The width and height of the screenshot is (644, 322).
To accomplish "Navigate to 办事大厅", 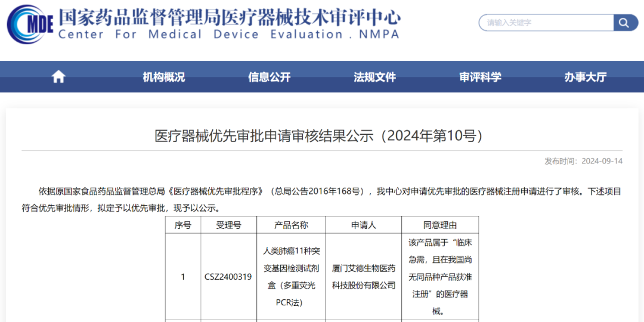I will tap(585, 77).
